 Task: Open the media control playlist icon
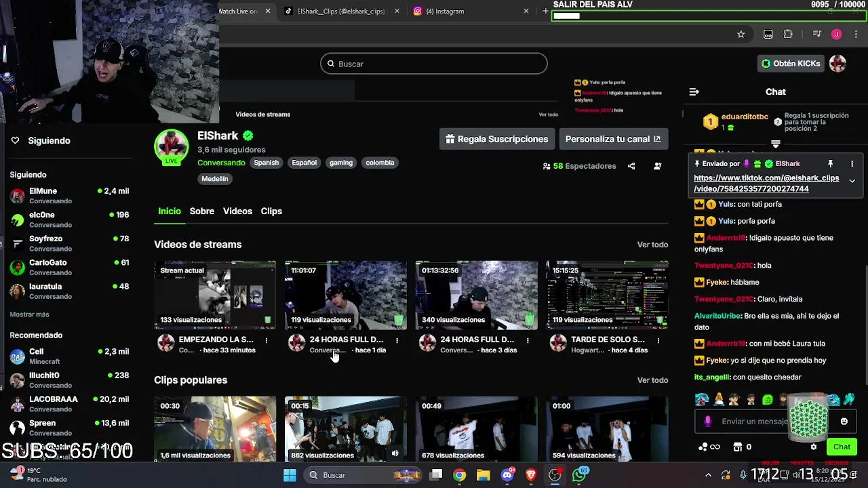816,35
